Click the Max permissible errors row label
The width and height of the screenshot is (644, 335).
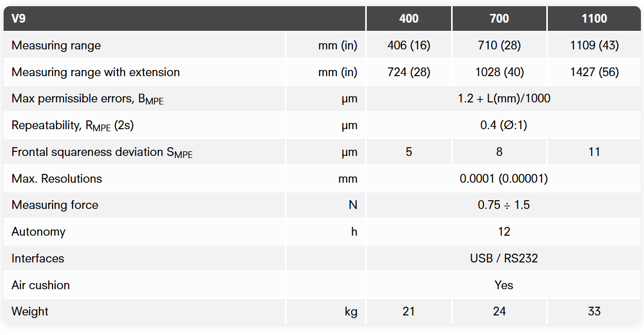[x=87, y=99]
